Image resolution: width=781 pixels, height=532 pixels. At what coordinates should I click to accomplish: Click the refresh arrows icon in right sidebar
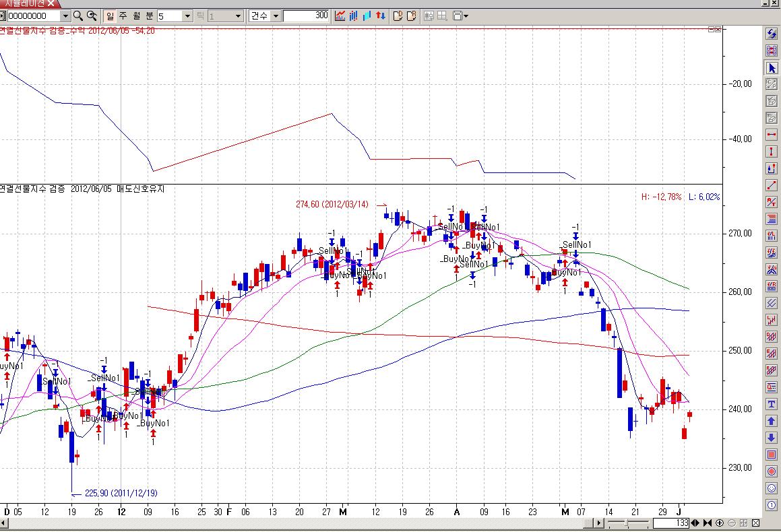pyautogui.click(x=772, y=34)
